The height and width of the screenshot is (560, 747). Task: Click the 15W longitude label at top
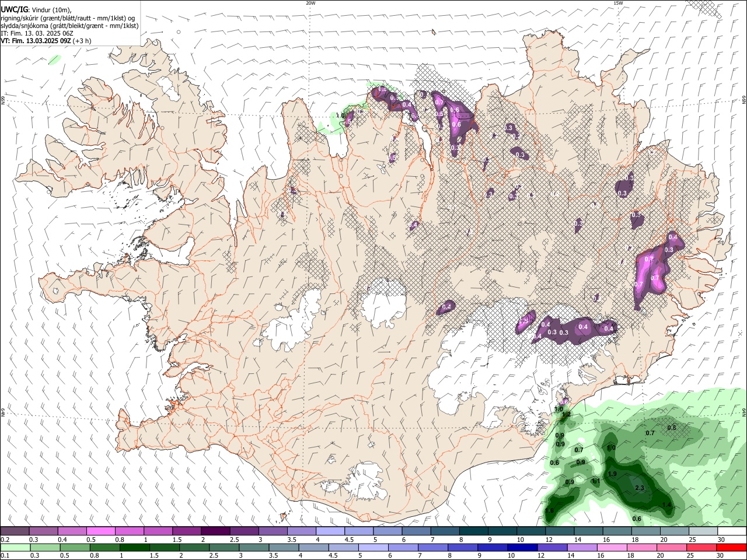pos(618,3)
